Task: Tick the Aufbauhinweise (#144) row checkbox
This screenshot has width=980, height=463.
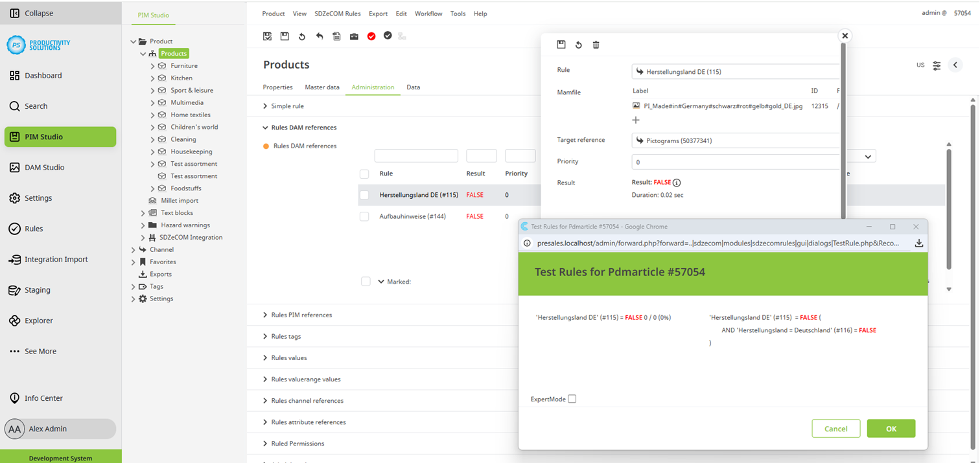Action: pyautogui.click(x=364, y=216)
